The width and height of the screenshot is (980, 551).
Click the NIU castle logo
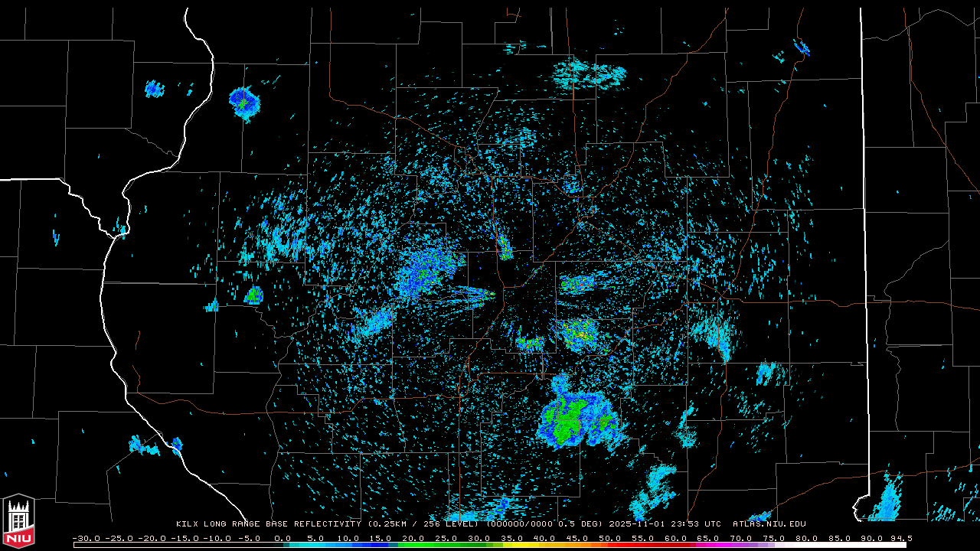point(18,522)
